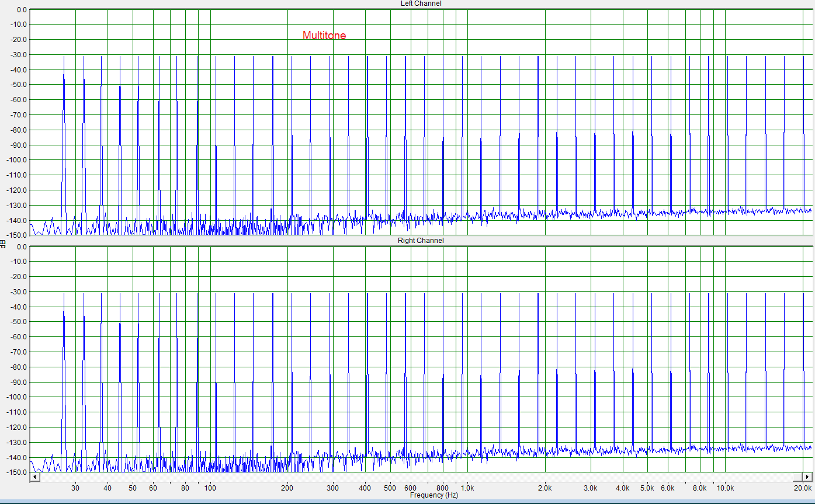Click the 0.0 tick on Left Channel axis
Viewport: 815px width, 504px height.
click(22, 10)
